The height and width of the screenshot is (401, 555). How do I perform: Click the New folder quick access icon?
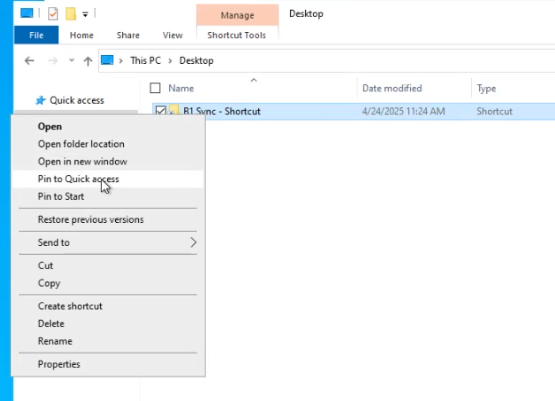70,14
